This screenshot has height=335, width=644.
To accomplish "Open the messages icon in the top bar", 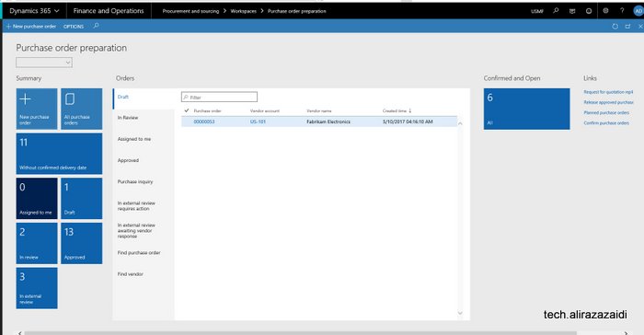I will [x=572, y=11].
